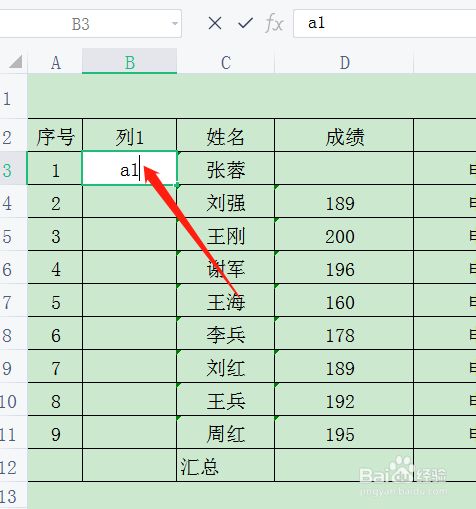
Task: Click the select-all corner triangle
Action: pos(15,62)
